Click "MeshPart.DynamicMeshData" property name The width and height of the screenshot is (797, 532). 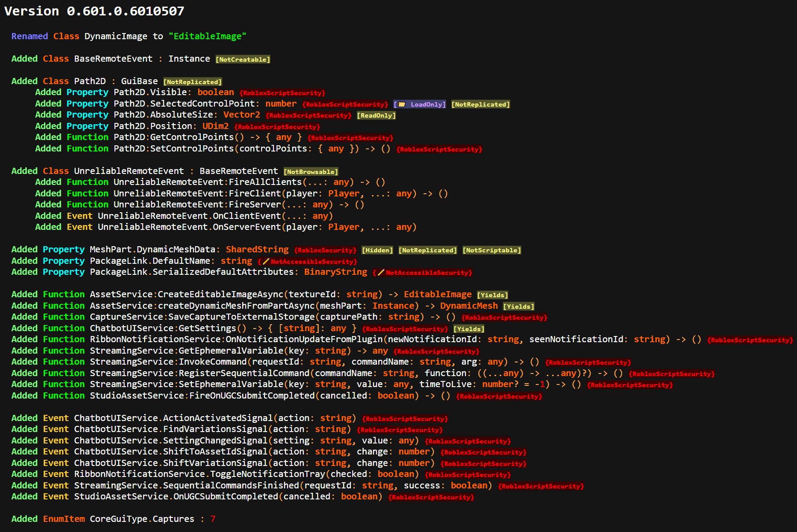[152, 249]
